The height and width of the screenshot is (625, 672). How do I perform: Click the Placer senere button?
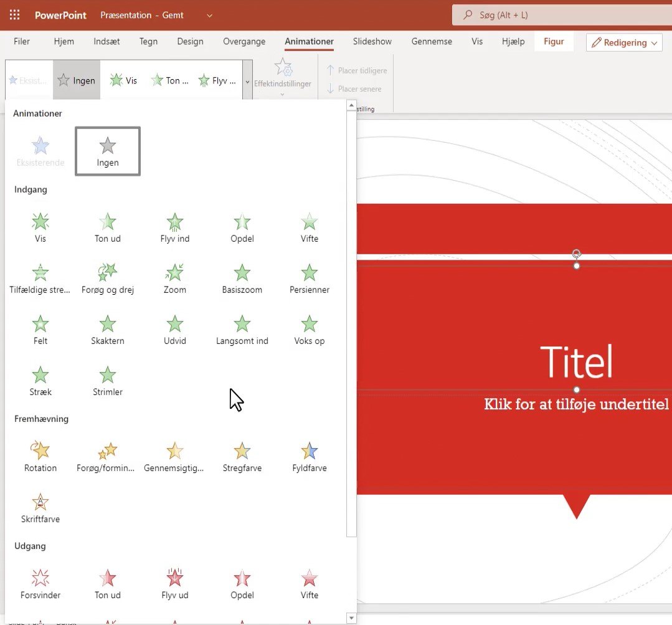click(354, 88)
